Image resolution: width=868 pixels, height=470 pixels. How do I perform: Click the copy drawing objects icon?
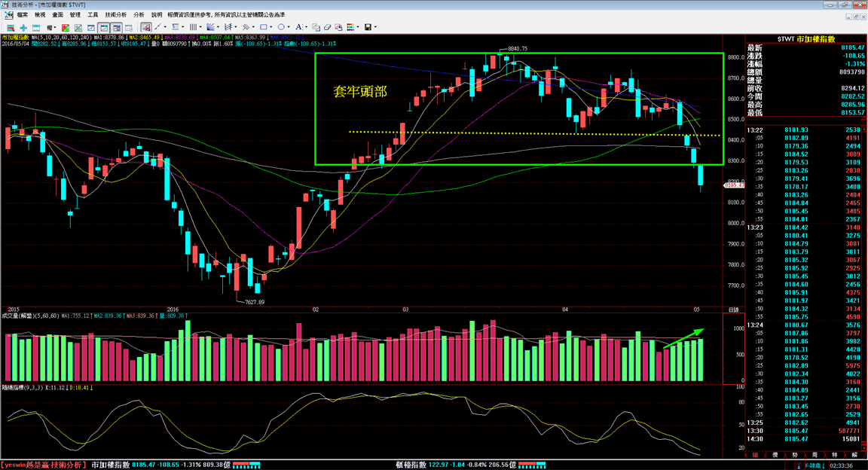click(x=316, y=27)
